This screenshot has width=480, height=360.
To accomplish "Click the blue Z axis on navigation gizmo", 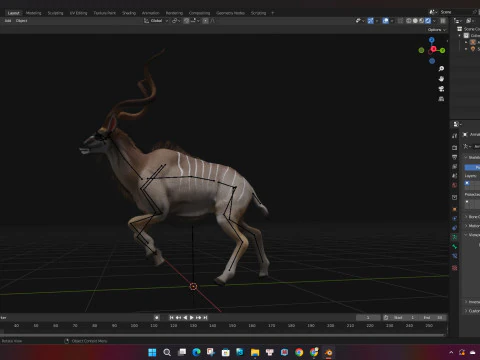I will [x=432, y=40].
